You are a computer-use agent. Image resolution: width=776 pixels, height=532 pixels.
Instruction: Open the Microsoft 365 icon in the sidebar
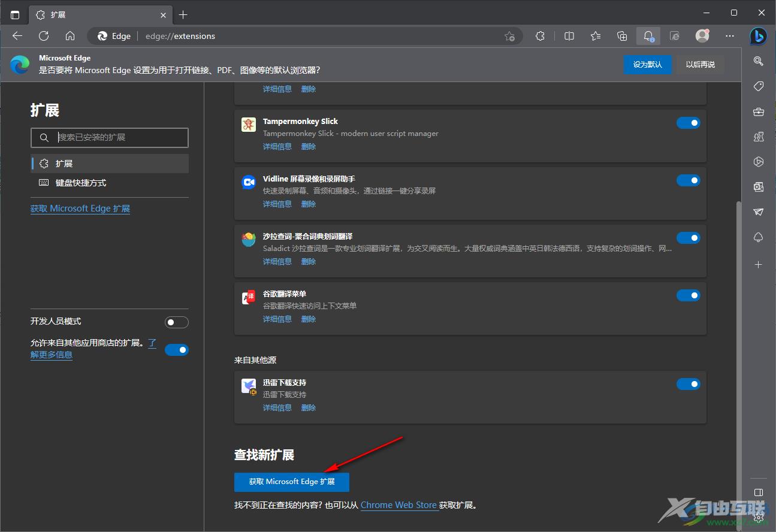click(759, 162)
